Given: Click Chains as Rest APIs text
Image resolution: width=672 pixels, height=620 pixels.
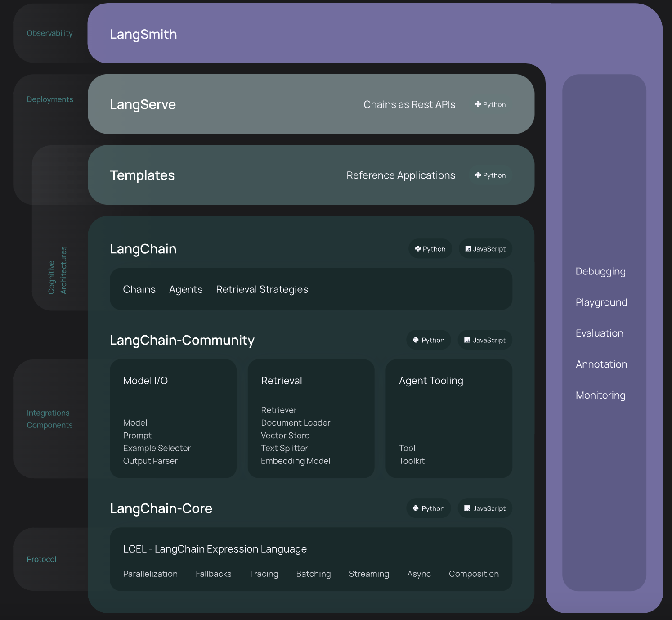Looking at the screenshot, I should (x=409, y=104).
